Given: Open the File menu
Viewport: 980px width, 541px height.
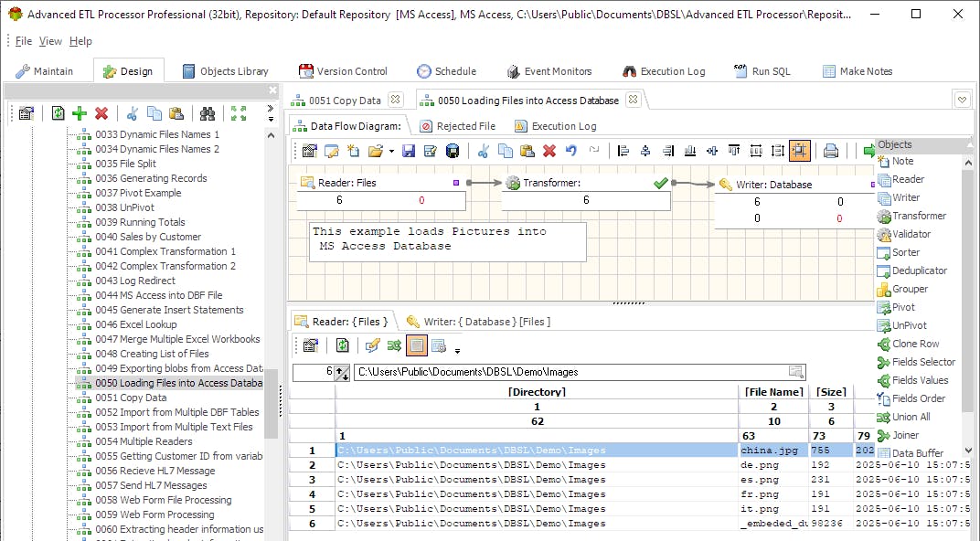Looking at the screenshot, I should click(24, 41).
